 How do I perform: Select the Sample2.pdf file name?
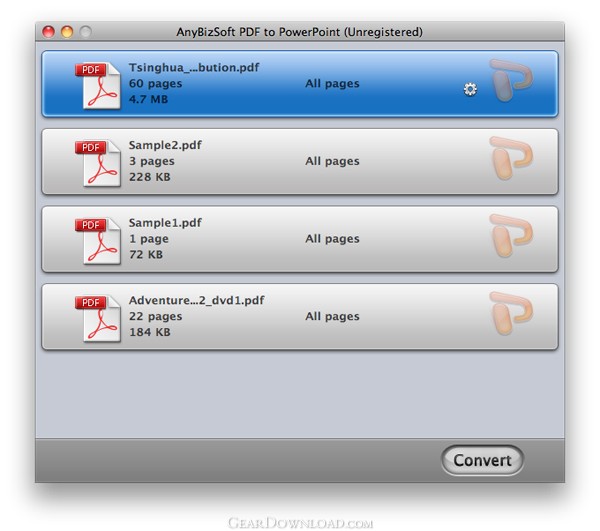165,145
